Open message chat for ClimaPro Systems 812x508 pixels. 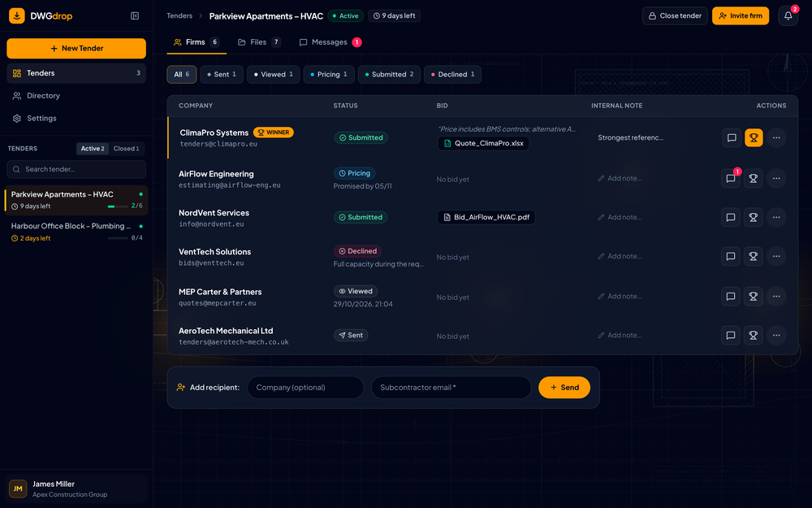pos(732,138)
